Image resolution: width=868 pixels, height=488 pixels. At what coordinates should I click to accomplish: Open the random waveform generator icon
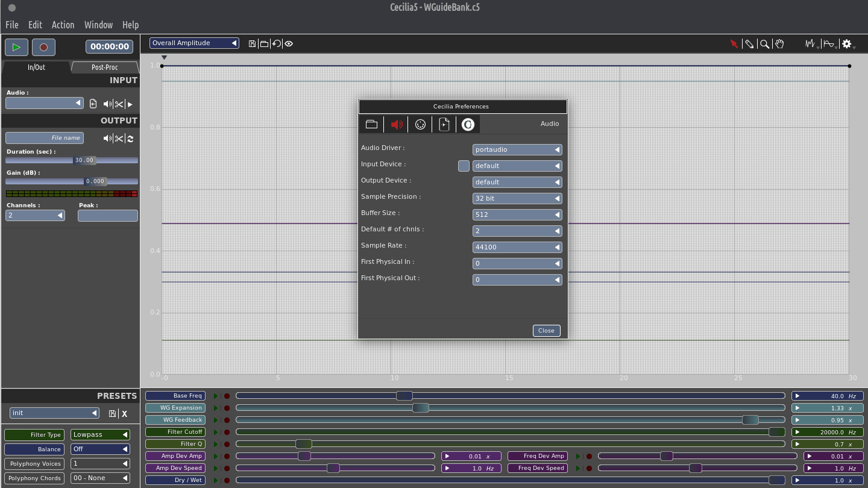tap(811, 43)
